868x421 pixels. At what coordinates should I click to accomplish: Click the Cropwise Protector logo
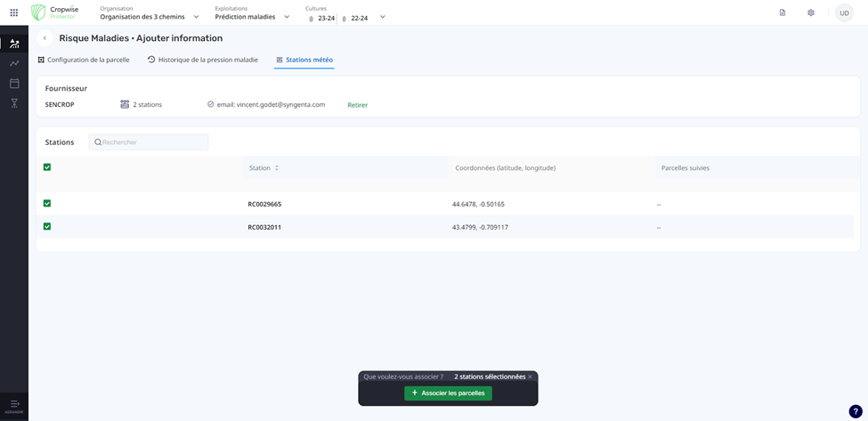pos(55,12)
